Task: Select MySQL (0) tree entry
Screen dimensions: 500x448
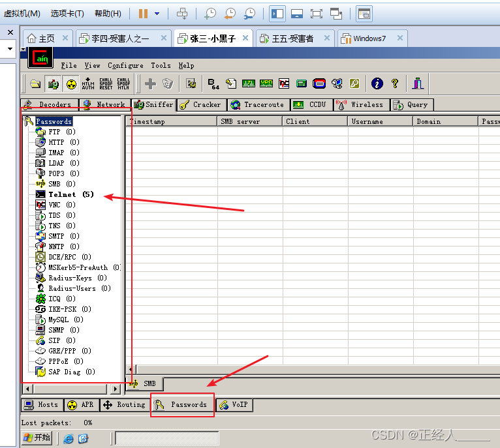Action: [66, 320]
